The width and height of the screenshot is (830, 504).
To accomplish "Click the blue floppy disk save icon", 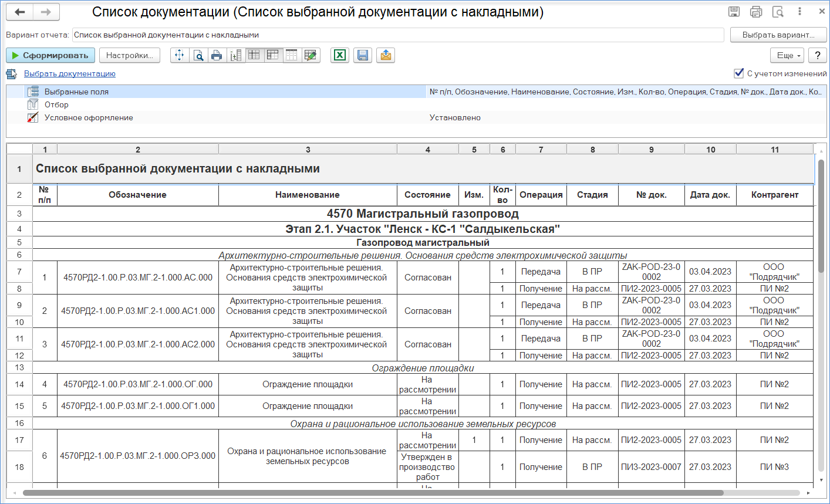I will 363,55.
